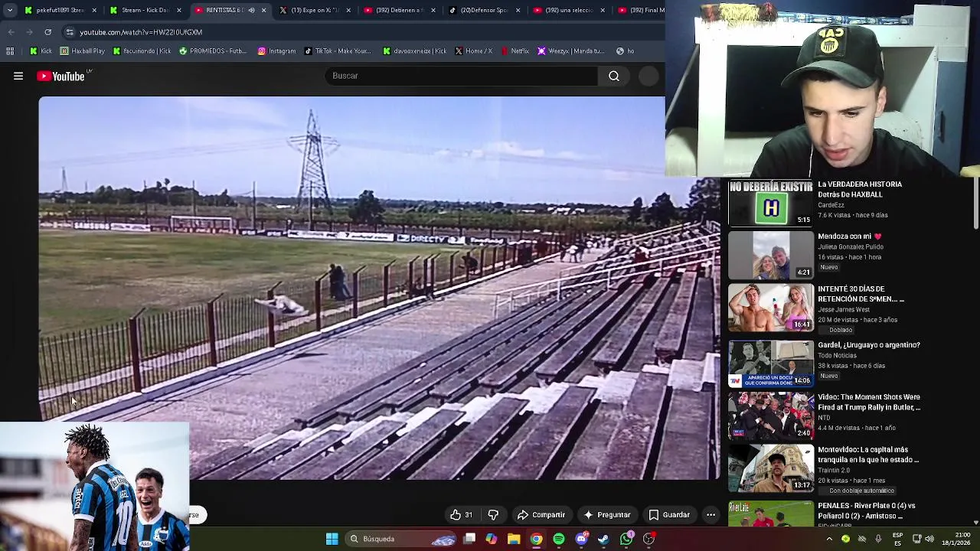Image resolution: width=980 pixels, height=551 pixels.
Task: Open Discord from the taskbar
Action: click(x=581, y=539)
